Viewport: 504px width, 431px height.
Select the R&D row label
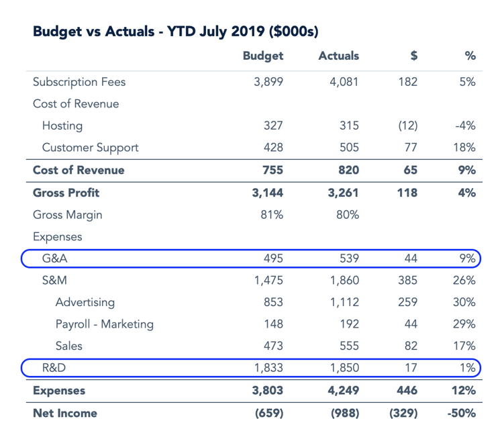pyautogui.click(x=54, y=368)
